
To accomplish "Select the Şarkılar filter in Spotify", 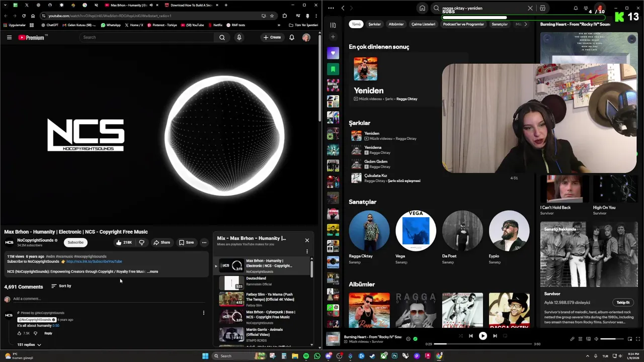I will [x=374, y=24].
